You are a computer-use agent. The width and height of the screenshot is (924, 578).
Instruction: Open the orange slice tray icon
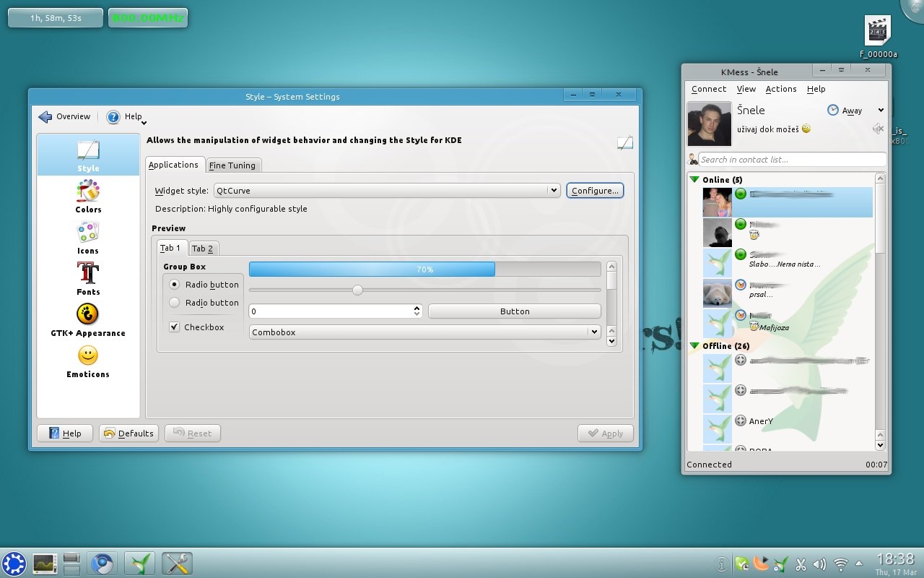click(x=760, y=564)
